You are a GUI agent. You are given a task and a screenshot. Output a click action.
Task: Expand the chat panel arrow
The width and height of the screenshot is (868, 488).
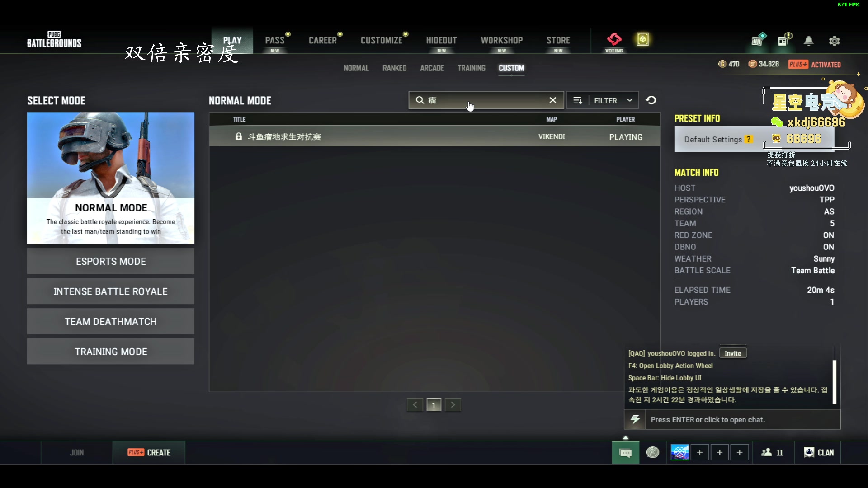tap(626, 437)
